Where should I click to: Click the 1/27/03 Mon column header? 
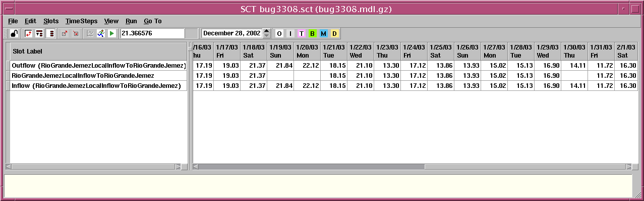pyautogui.click(x=494, y=52)
